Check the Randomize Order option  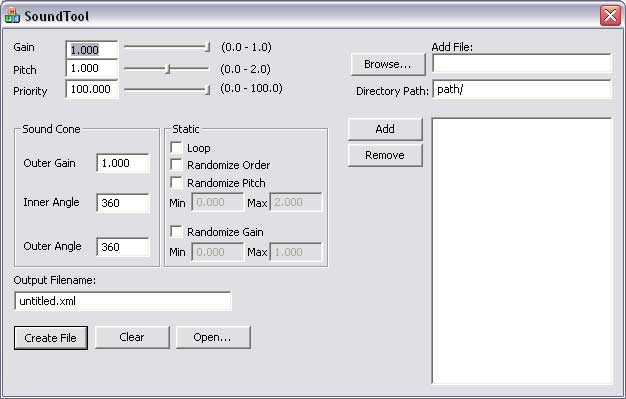point(176,165)
